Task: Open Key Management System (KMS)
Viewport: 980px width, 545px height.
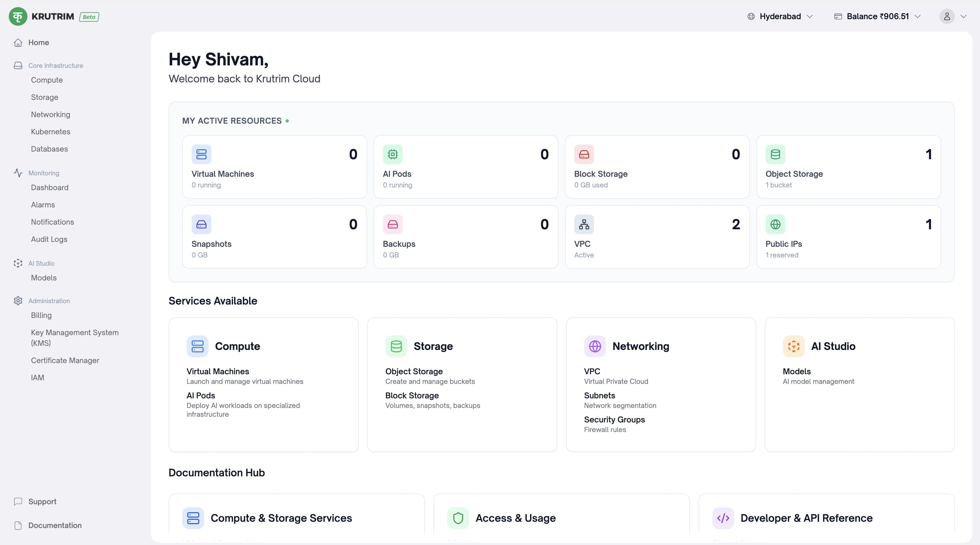Action: [x=75, y=338]
